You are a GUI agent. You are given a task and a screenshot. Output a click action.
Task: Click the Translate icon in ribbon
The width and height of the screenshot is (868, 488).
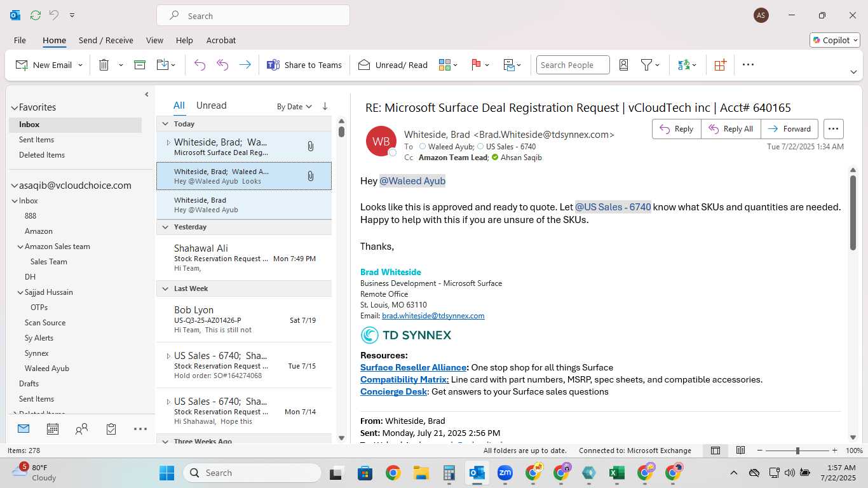[x=684, y=65]
